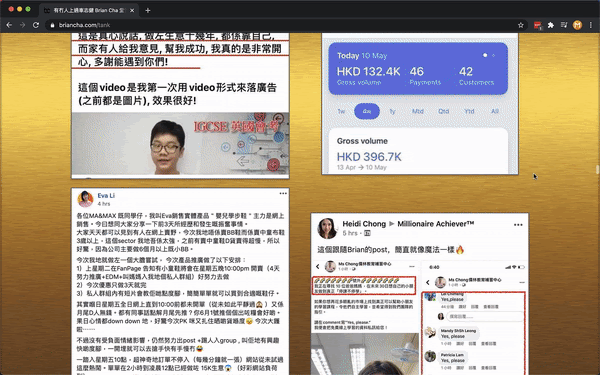
Task: Close the Brian Cha tab
Action: [132, 11]
